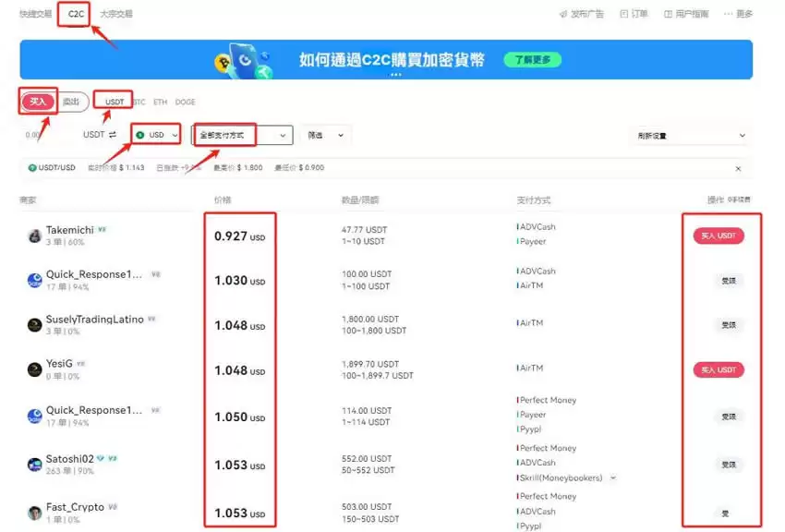Open the 全部支付方式 payment method dropdown
785x532 pixels.
pyautogui.click(x=242, y=134)
